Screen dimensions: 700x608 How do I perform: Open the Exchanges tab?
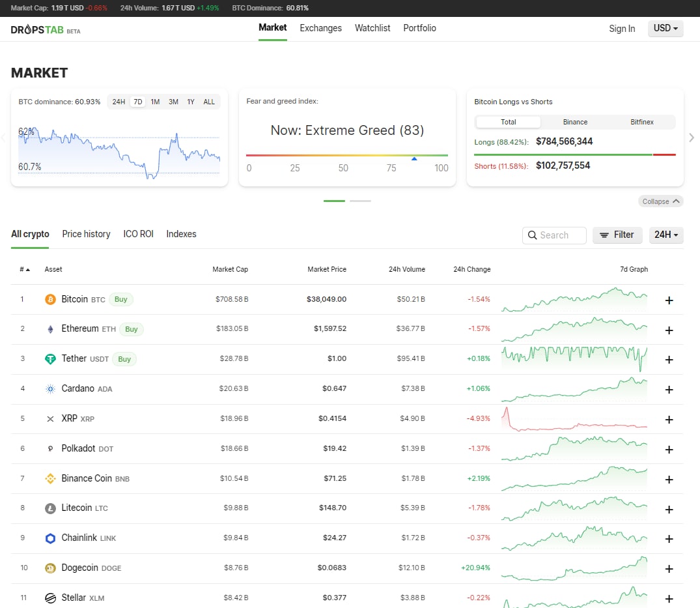coord(320,28)
